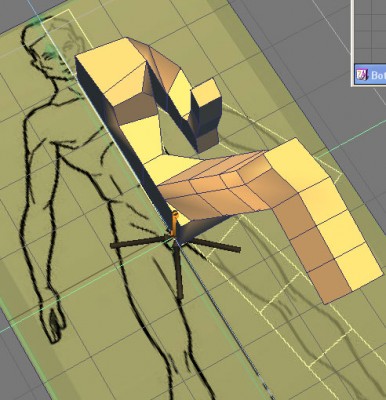This screenshot has width=386, height=400.
Task: Click the app icon in the Bot title bar
Action: point(361,75)
